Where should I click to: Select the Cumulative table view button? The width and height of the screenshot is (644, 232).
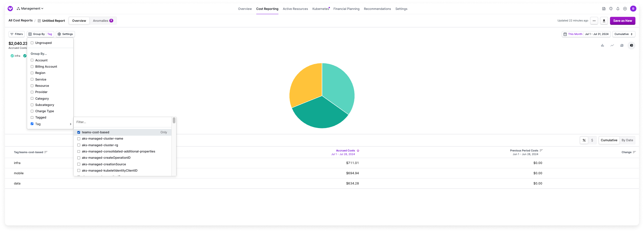(609, 140)
